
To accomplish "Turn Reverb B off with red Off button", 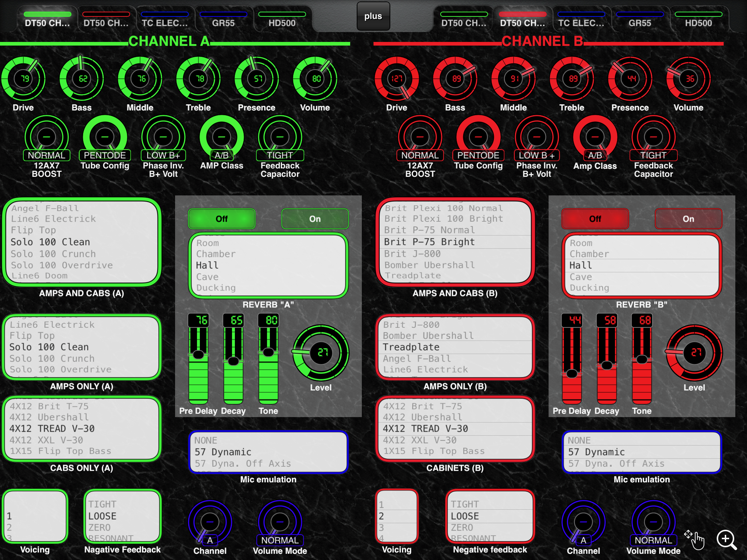I will 595,219.
